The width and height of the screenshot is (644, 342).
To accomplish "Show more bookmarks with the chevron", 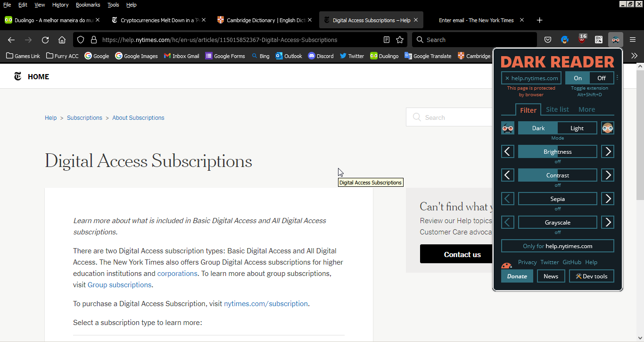I will click(634, 56).
